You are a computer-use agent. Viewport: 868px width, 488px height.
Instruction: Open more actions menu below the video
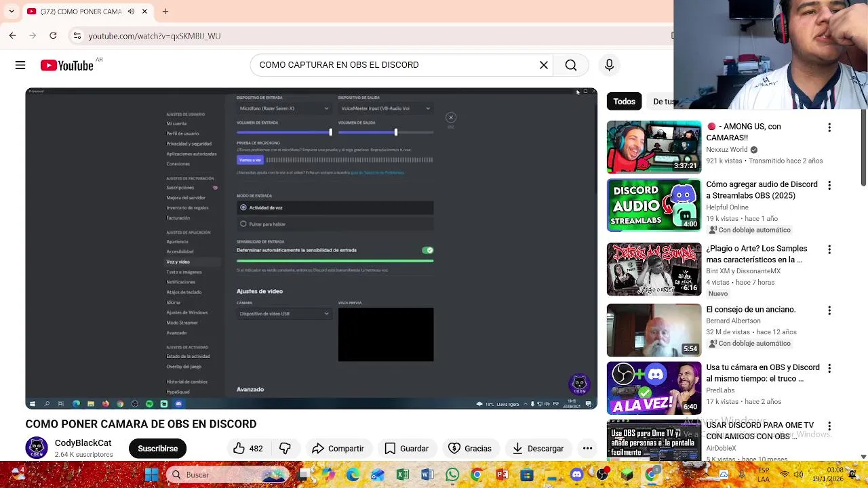tap(587, 448)
